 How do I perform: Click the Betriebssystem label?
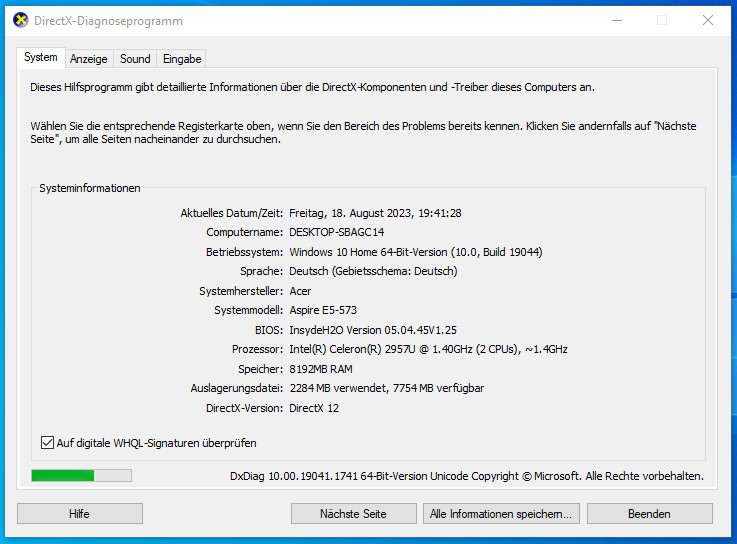[x=244, y=252]
